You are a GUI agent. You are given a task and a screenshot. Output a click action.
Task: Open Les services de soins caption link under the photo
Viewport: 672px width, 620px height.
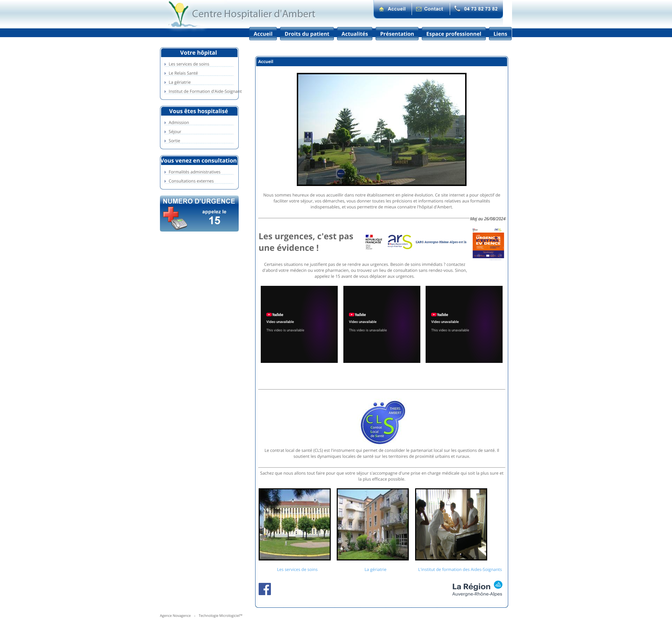click(297, 570)
